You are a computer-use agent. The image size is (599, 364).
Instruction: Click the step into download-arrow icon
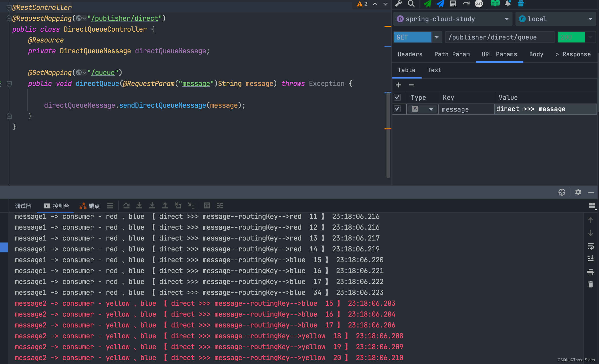click(x=139, y=206)
